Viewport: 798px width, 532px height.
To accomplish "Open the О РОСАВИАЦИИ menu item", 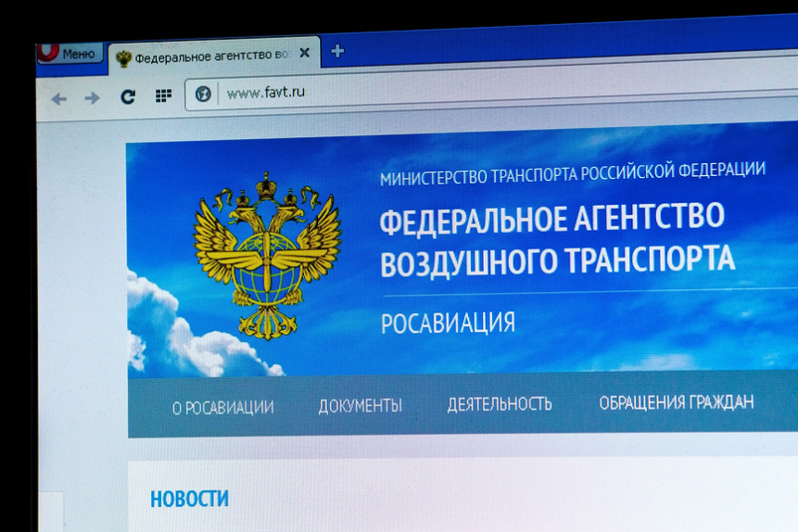I will [223, 407].
